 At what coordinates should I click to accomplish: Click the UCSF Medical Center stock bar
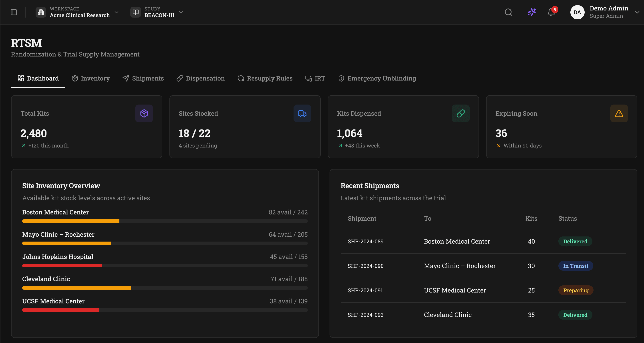coord(165,310)
